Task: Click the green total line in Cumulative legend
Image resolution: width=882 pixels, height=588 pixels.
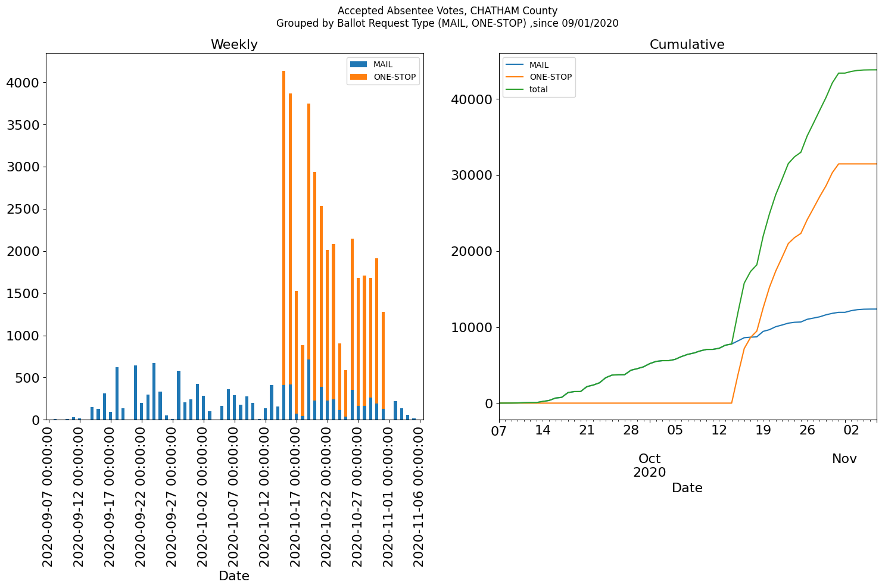Action: click(x=515, y=89)
